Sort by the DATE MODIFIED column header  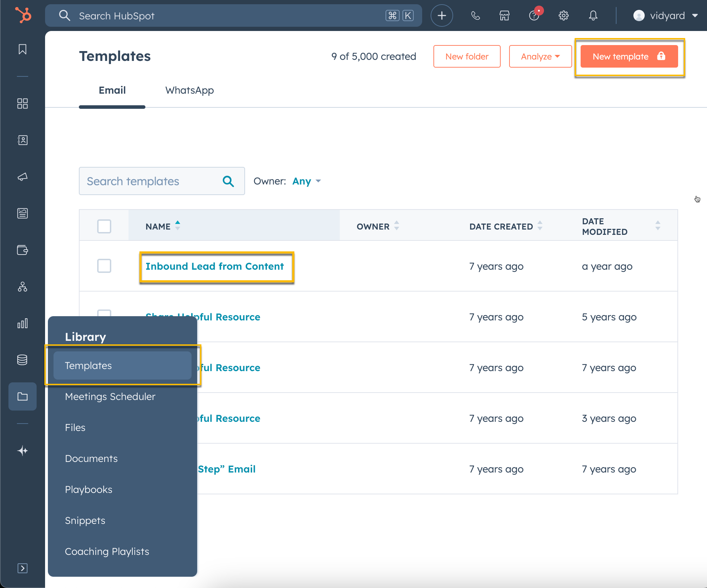[x=621, y=226]
